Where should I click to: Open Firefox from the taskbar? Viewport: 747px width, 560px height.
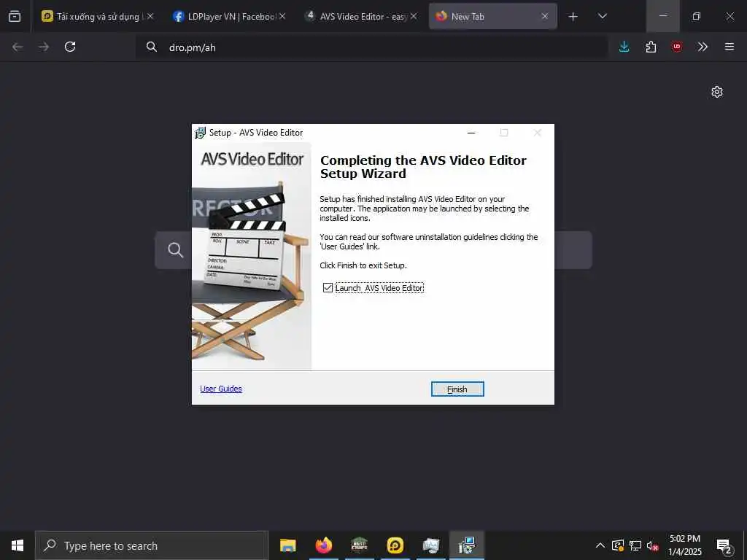[324, 545]
